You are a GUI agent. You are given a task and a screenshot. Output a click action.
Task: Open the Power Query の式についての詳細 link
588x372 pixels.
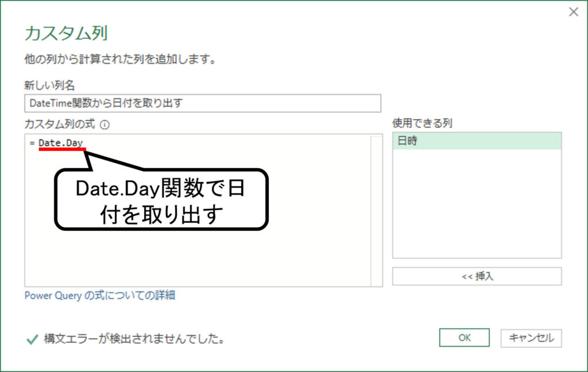(100, 296)
